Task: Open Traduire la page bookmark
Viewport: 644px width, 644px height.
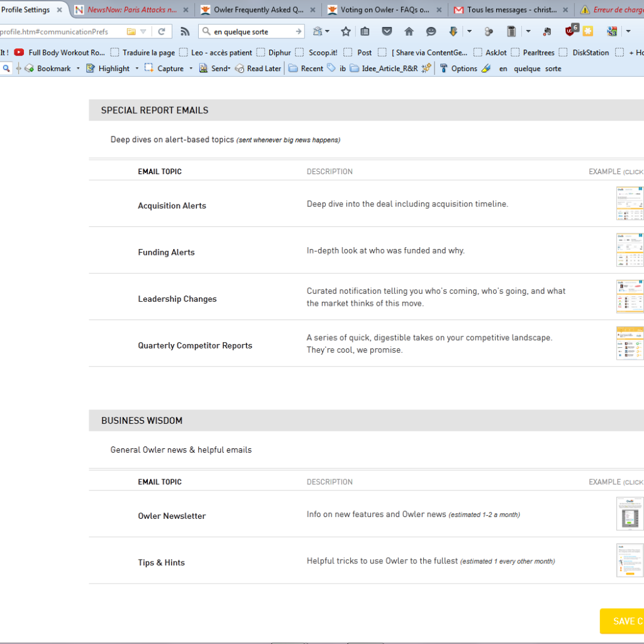Action: [x=143, y=53]
